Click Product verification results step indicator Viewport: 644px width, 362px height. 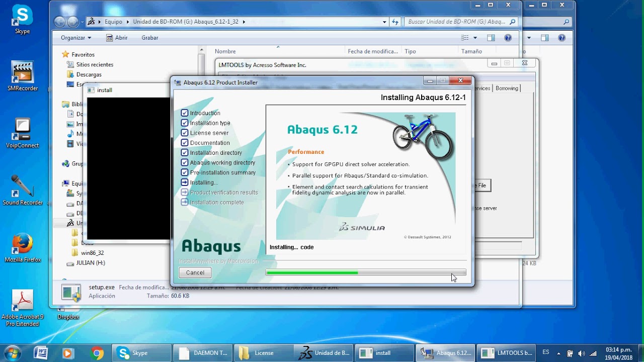click(184, 192)
